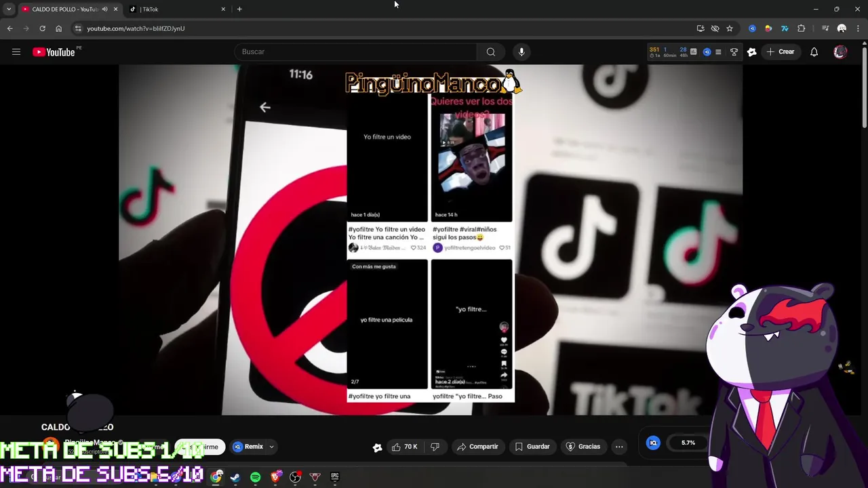Open the Chrome profile avatar
868x488 pixels.
click(x=842, y=28)
